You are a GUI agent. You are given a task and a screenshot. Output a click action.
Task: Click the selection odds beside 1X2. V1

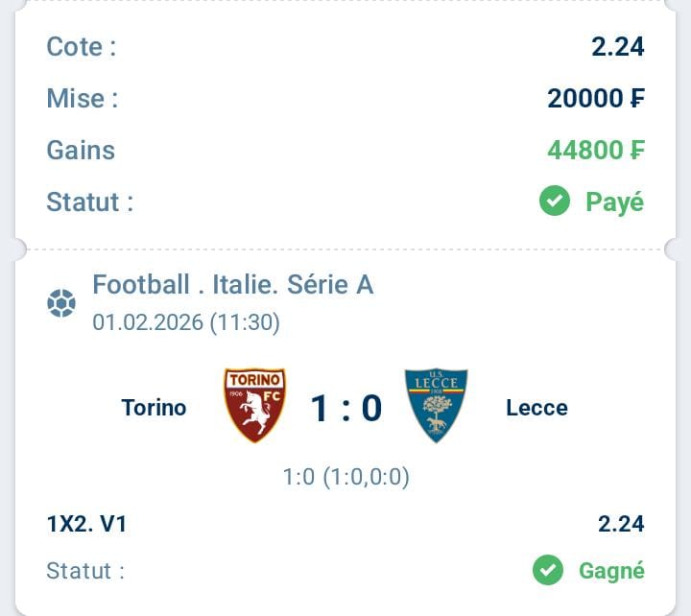pos(621,524)
